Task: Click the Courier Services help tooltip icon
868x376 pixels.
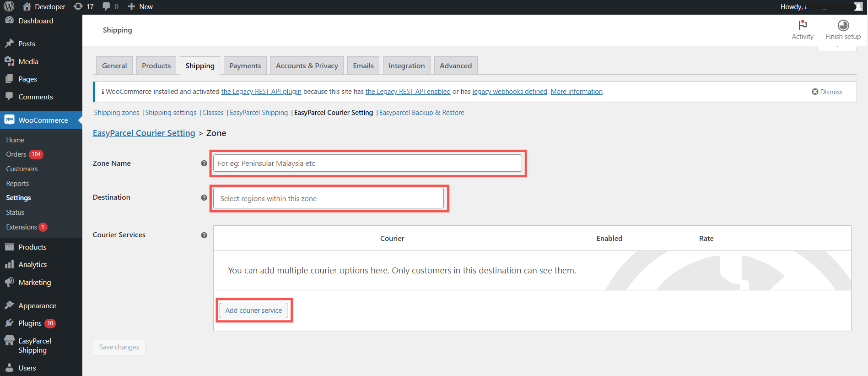Action: 204,235
